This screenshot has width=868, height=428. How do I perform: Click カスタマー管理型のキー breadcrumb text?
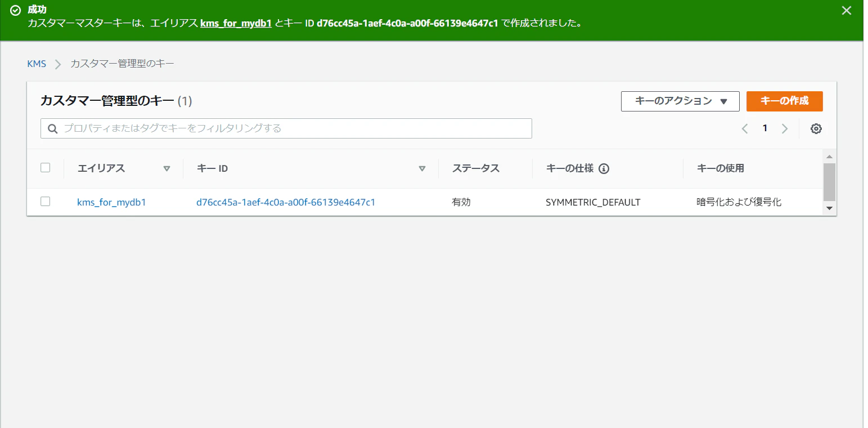click(122, 64)
